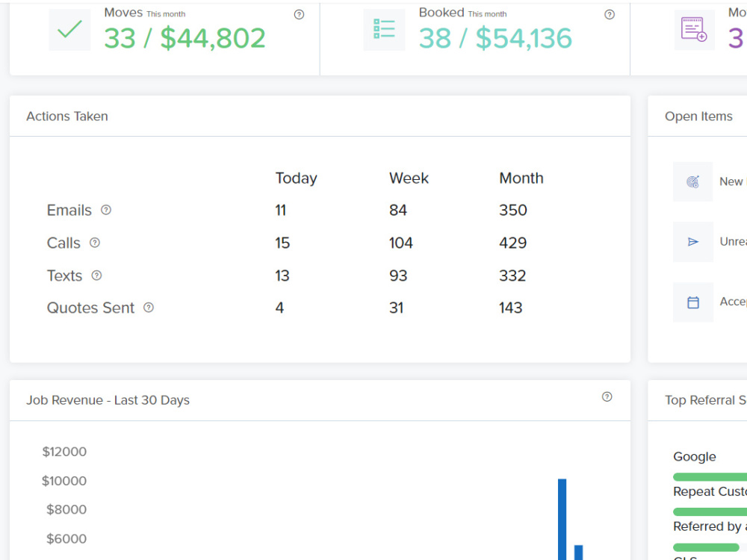Click the Moves checkmark icon
Screen dimensions: 747x560
(x=69, y=30)
